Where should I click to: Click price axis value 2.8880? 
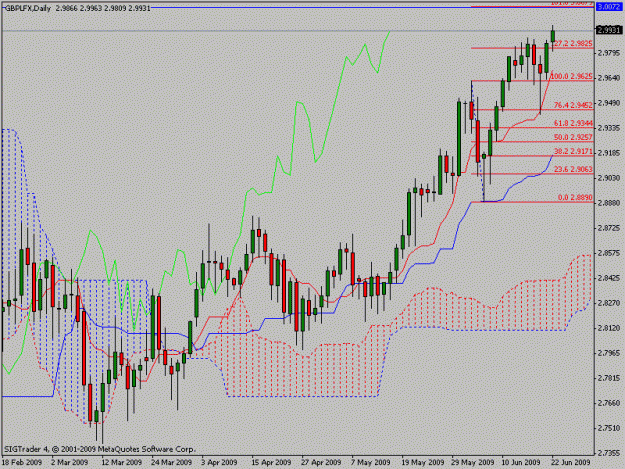tap(609, 203)
